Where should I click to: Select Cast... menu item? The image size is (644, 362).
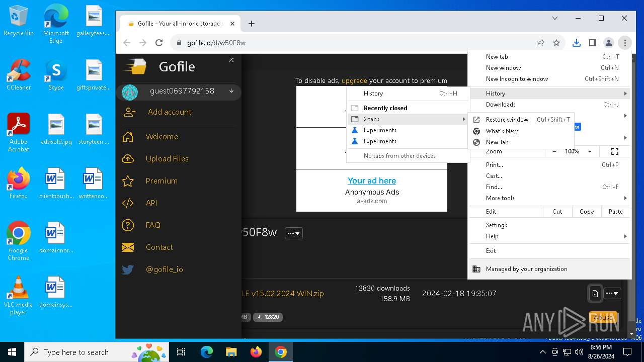[x=549, y=176]
